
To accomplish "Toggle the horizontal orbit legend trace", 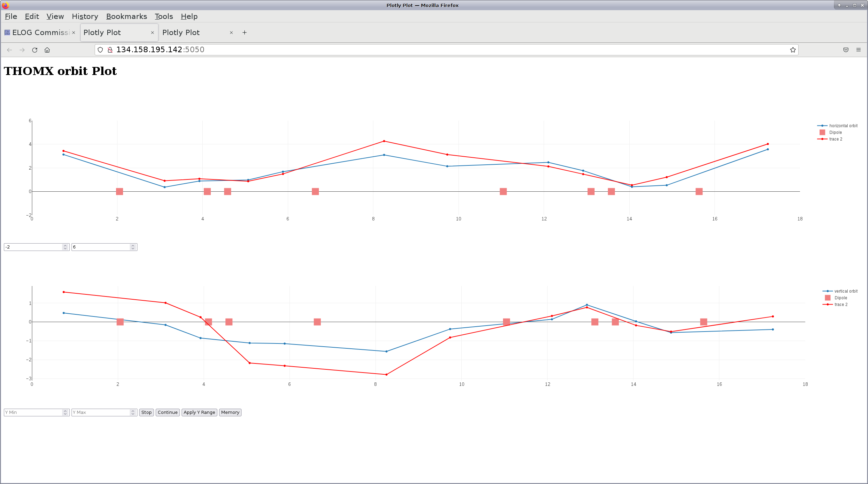I will [x=843, y=126].
